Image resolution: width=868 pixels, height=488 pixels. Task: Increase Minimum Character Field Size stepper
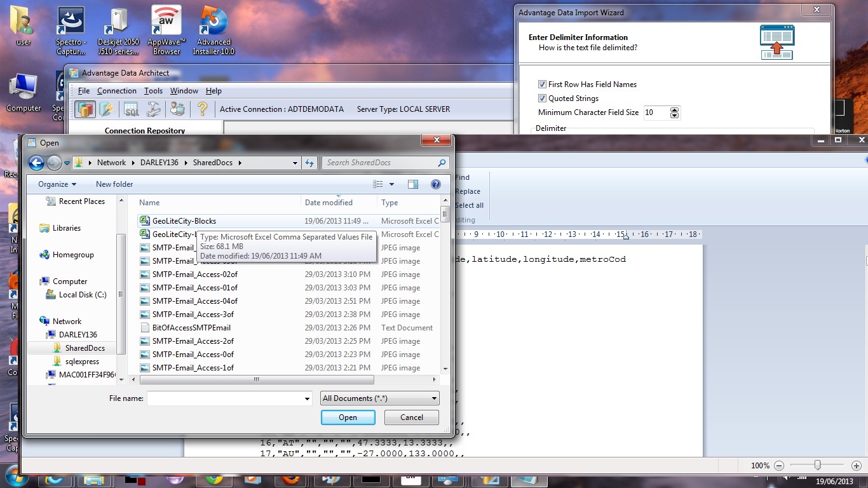[675, 110]
